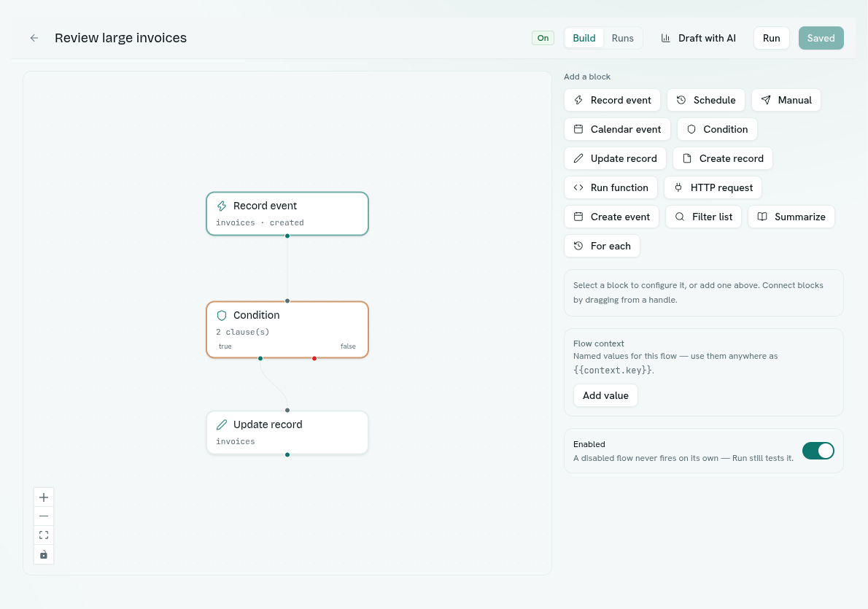Click the '2 clause(s)' text
Image resolution: width=868 pixels, height=609 pixels.
click(x=242, y=332)
